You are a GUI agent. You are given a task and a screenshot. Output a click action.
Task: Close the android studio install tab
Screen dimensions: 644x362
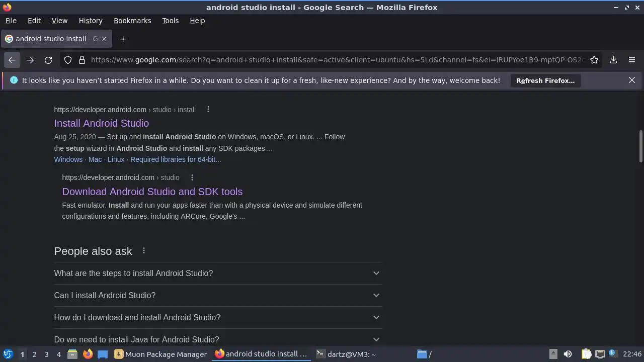[104, 39]
